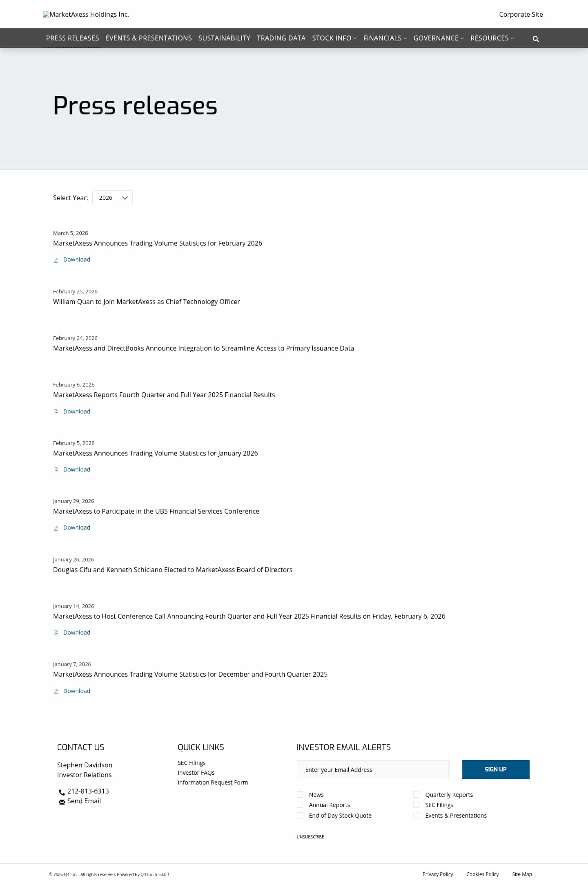
Task: Open the Select Year dropdown
Action: (112, 198)
